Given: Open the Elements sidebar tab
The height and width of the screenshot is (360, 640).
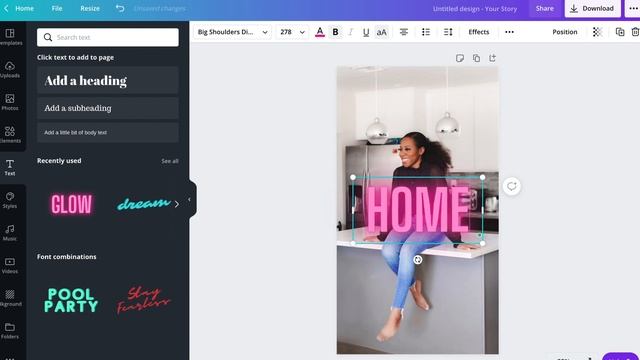Looking at the screenshot, I should [x=10, y=135].
